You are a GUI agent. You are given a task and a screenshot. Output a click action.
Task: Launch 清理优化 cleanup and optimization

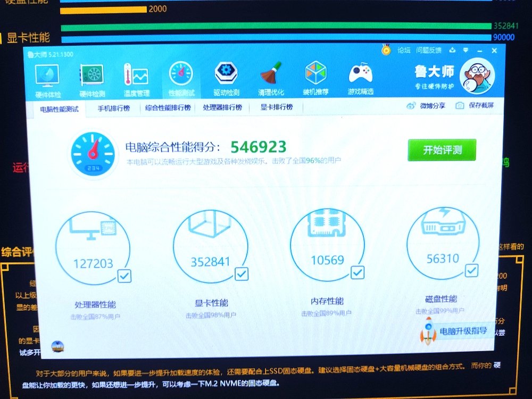tap(271, 79)
